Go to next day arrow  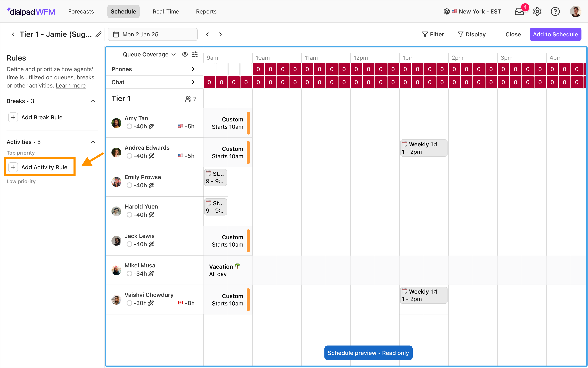(220, 34)
